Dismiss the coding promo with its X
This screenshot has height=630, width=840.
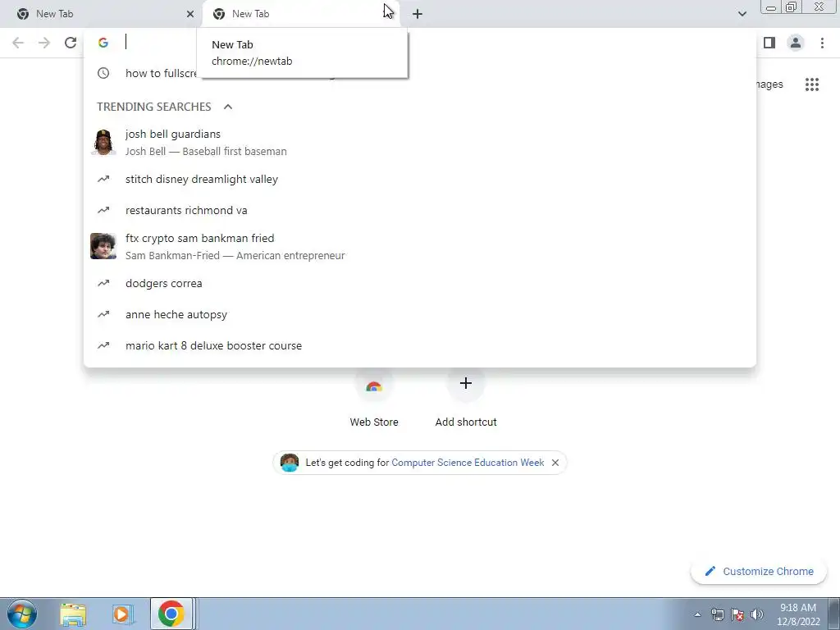[x=555, y=463]
